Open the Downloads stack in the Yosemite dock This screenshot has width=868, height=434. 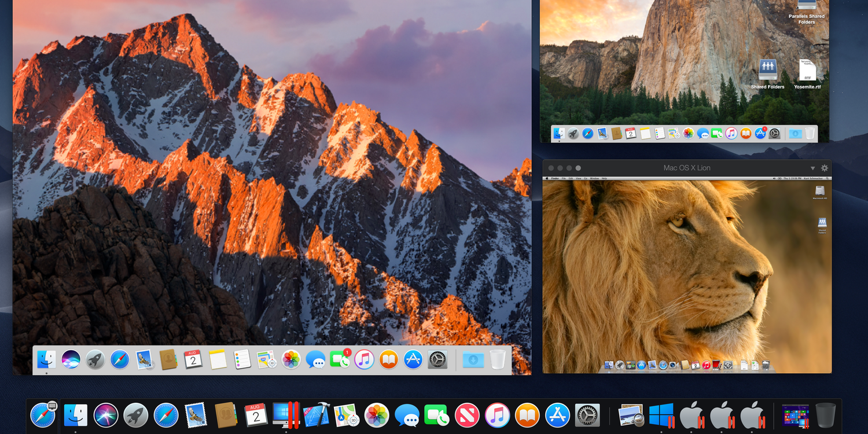click(795, 134)
